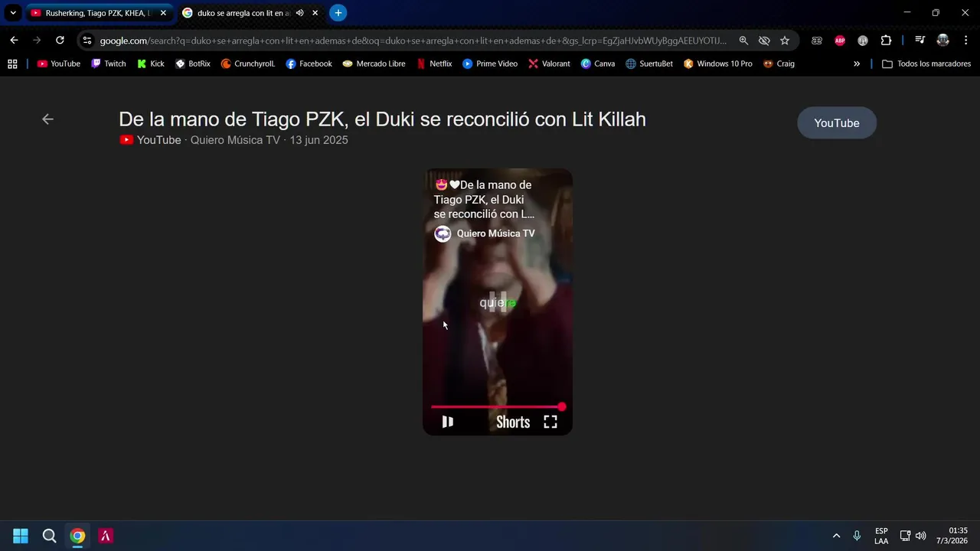980x551 pixels.
Task: Open the tab search dropdown arrow
Action: point(13,13)
